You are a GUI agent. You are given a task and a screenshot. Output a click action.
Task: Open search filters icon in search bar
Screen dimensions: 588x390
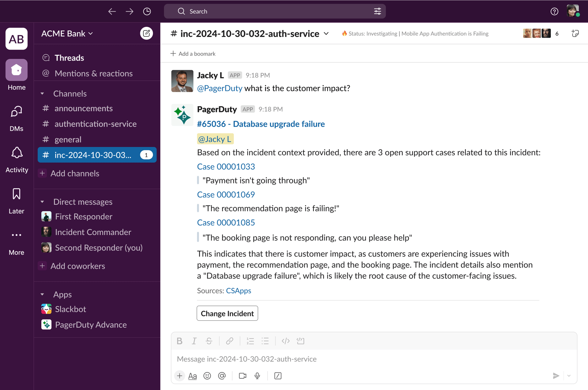click(378, 11)
